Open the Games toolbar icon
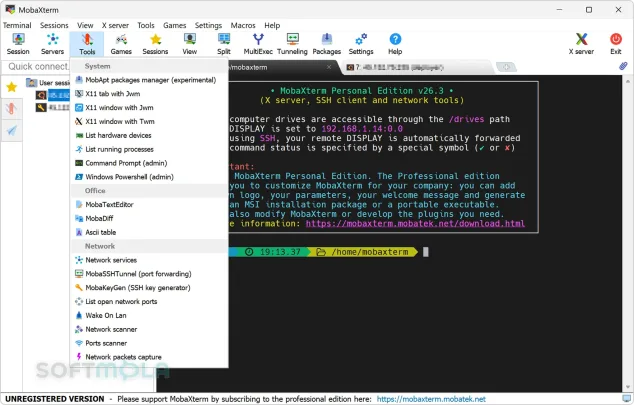 coord(121,44)
